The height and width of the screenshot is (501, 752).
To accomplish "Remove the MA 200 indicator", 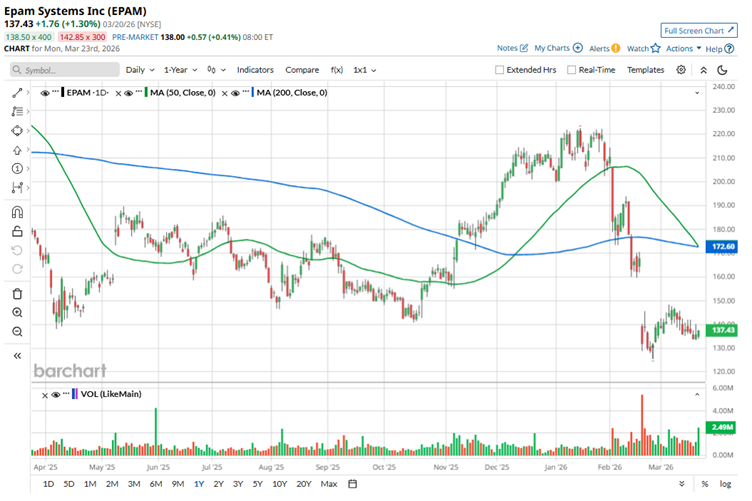I will 224,93.
